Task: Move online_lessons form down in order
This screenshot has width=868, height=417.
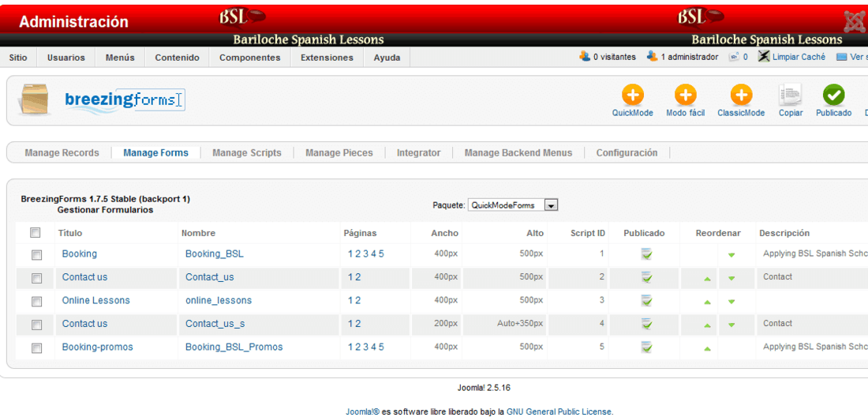Action: point(731,302)
